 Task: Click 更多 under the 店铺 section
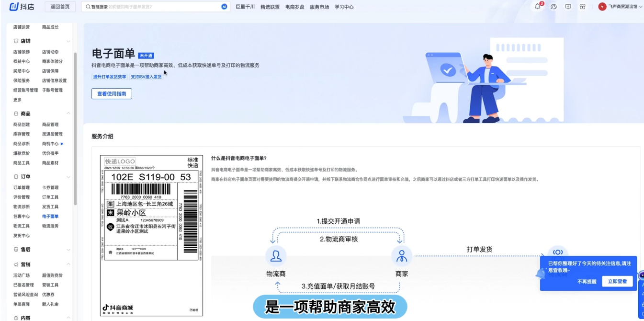[x=17, y=100]
